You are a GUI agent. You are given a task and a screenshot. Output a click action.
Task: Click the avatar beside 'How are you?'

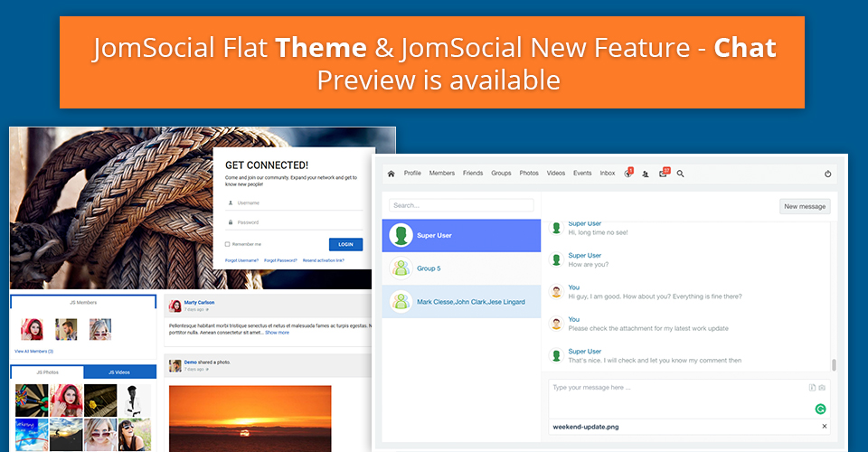[556, 259]
